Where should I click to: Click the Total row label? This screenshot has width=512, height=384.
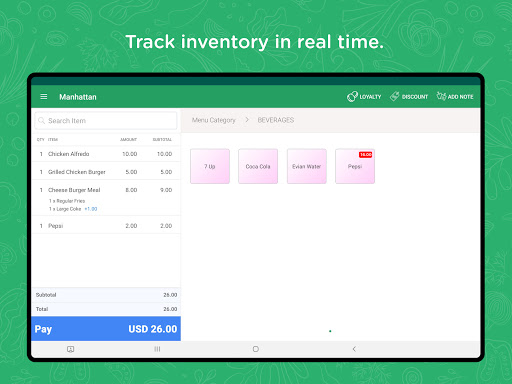[42, 309]
